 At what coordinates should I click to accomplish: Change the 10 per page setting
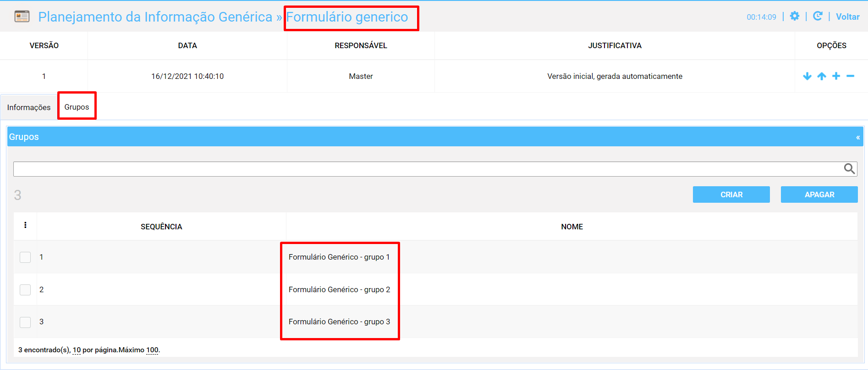pyautogui.click(x=77, y=350)
